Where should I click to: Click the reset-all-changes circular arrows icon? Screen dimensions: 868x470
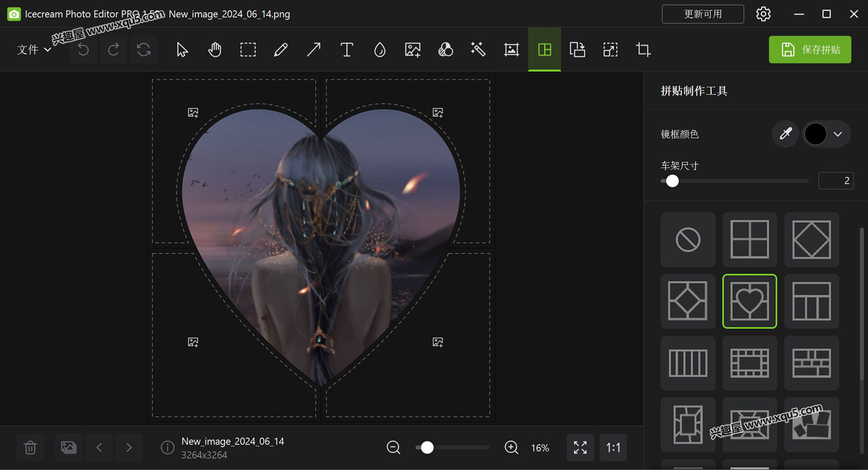(x=144, y=50)
